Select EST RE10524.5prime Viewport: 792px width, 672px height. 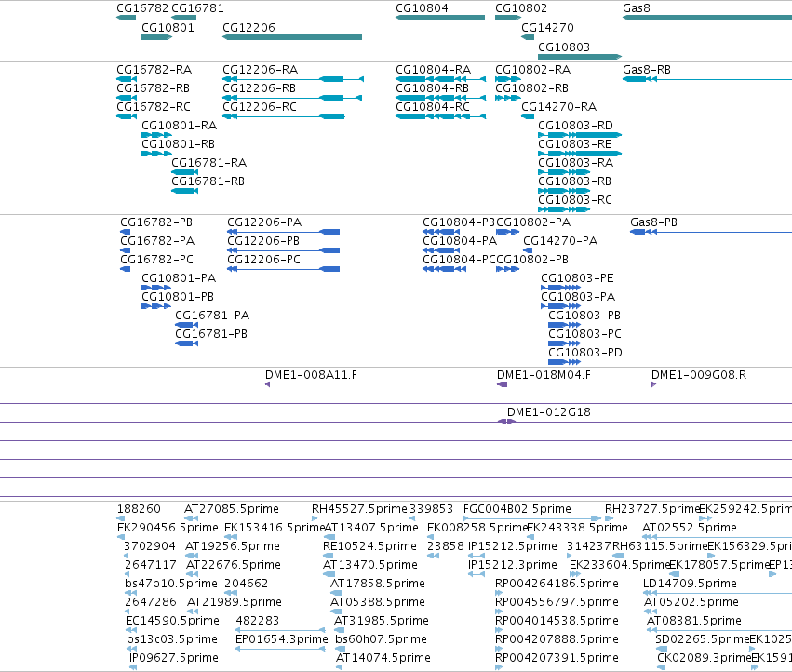coord(369,546)
